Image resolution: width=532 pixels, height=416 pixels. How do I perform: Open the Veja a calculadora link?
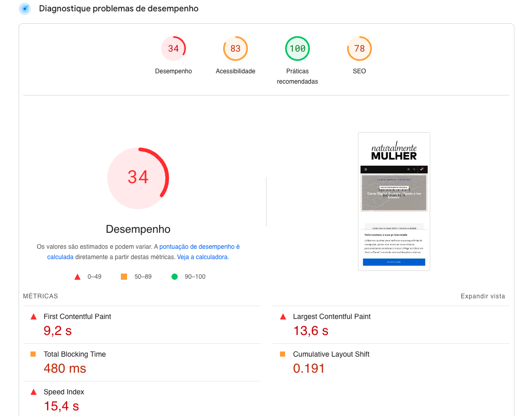coord(202,257)
